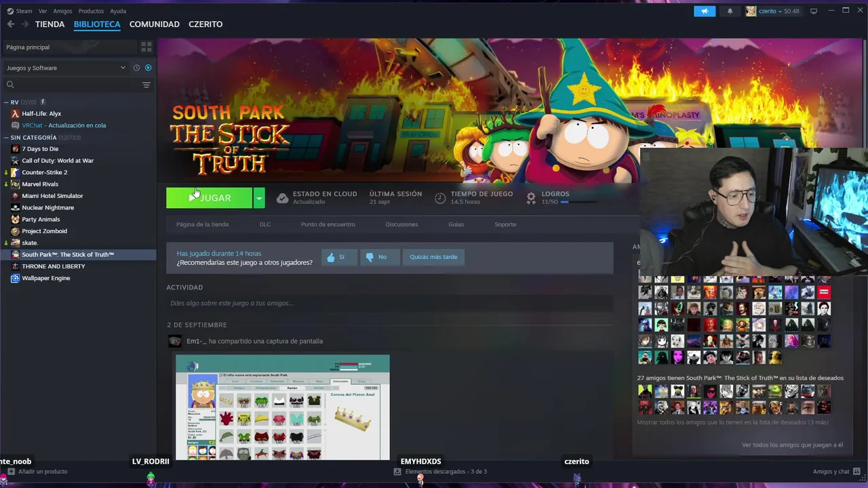Open the CZERITO profile tab
Screen dimensions: 868x488
[205, 24]
